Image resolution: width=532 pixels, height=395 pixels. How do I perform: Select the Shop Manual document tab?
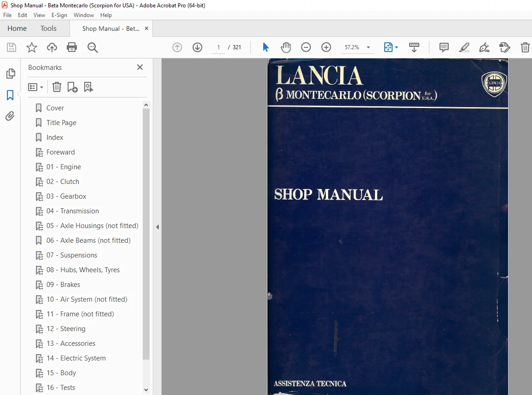click(110, 29)
